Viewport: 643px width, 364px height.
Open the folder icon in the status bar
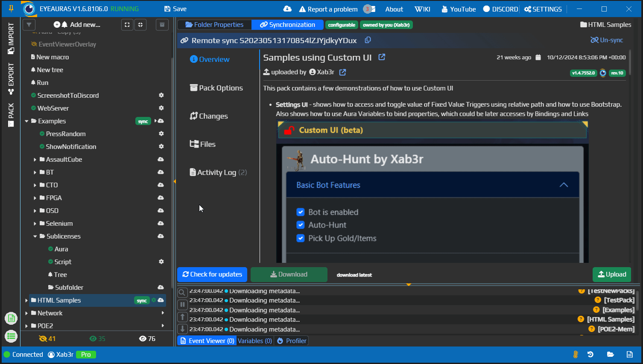click(x=611, y=354)
